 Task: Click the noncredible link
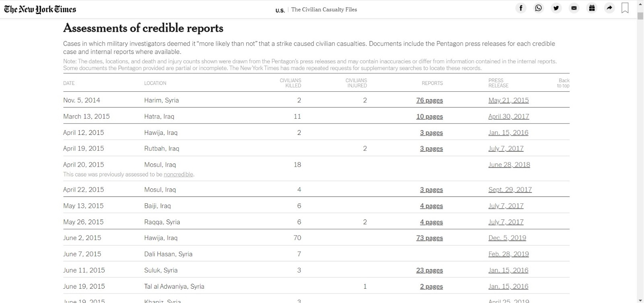coord(178,174)
